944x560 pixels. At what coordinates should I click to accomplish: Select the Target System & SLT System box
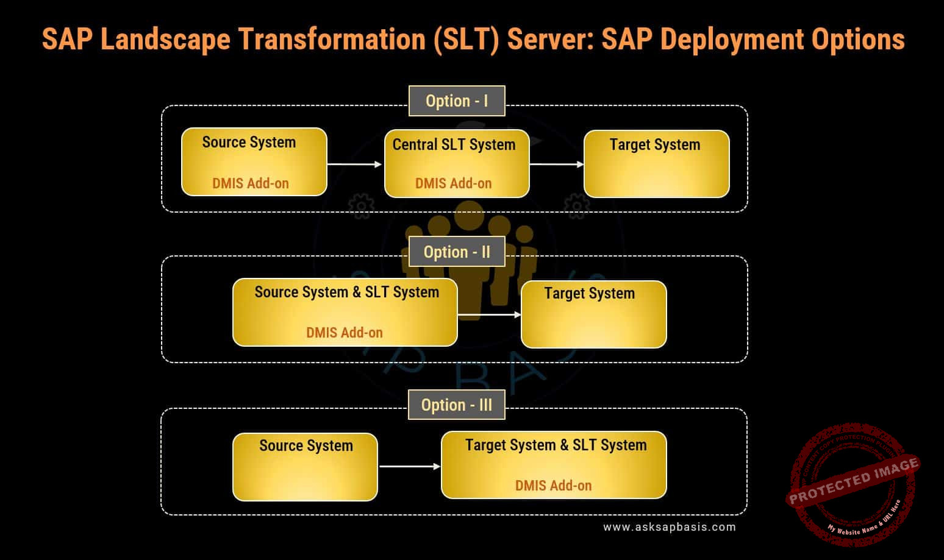[x=554, y=465]
